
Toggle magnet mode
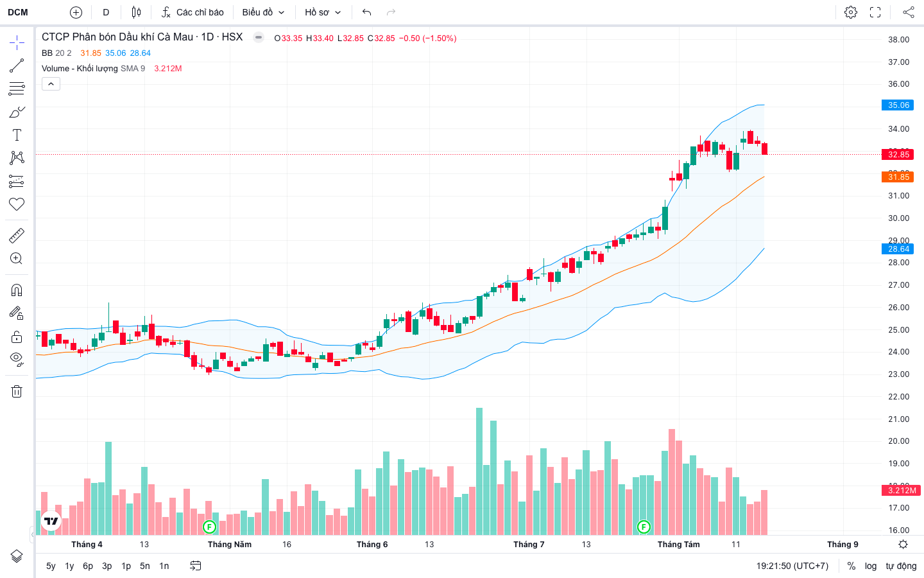coord(17,290)
